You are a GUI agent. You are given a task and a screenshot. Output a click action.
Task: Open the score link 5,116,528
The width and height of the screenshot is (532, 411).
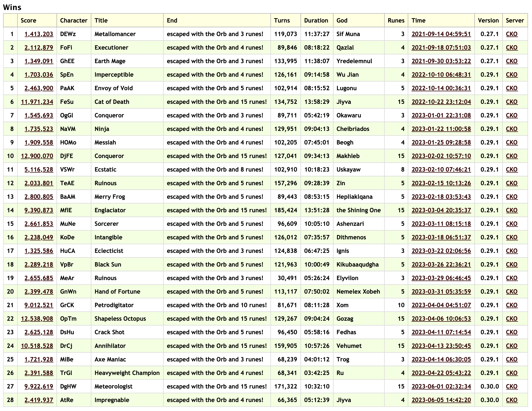coord(39,169)
